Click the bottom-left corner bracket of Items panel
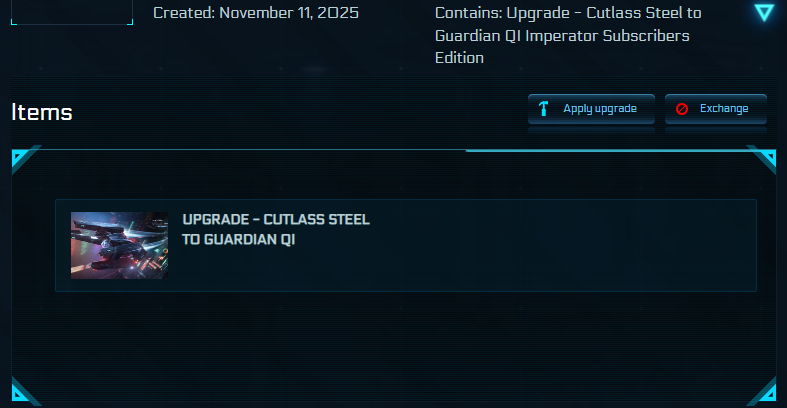This screenshot has height=408, width=787. 22,390
